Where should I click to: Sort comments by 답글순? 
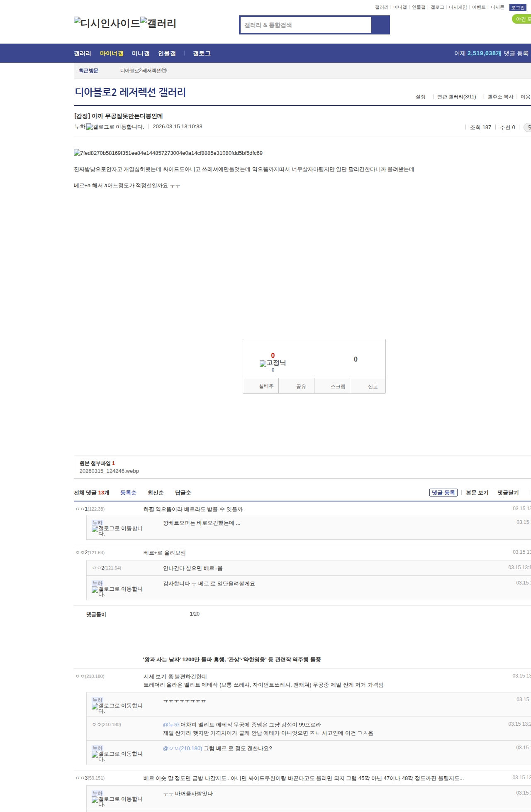point(183,493)
